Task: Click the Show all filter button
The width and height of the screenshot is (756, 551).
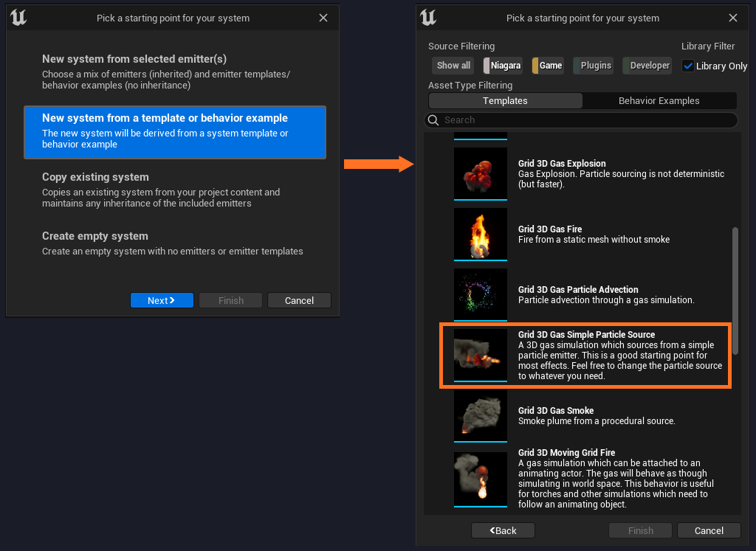Action: pyautogui.click(x=453, y=66)
